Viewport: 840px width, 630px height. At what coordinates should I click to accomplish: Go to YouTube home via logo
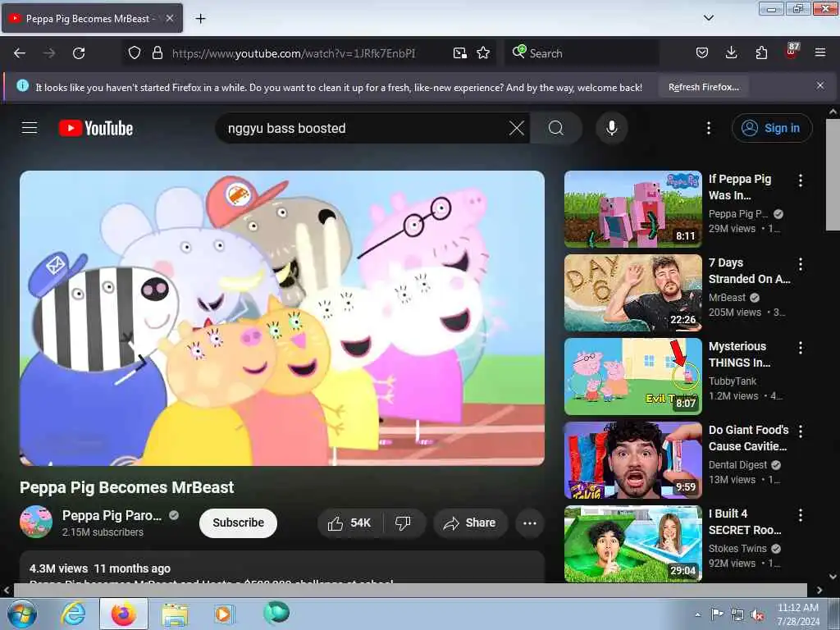[96, 128]
